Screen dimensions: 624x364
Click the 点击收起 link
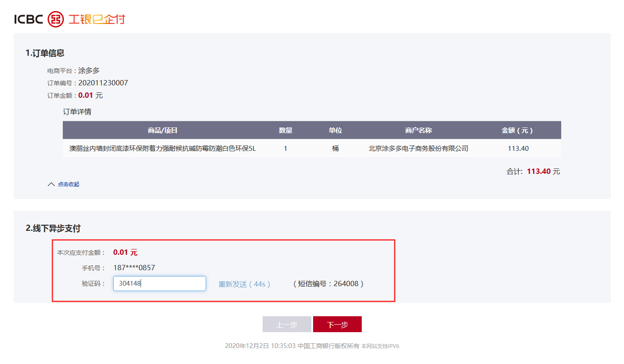pyautogui.click(x=69, y=184)
